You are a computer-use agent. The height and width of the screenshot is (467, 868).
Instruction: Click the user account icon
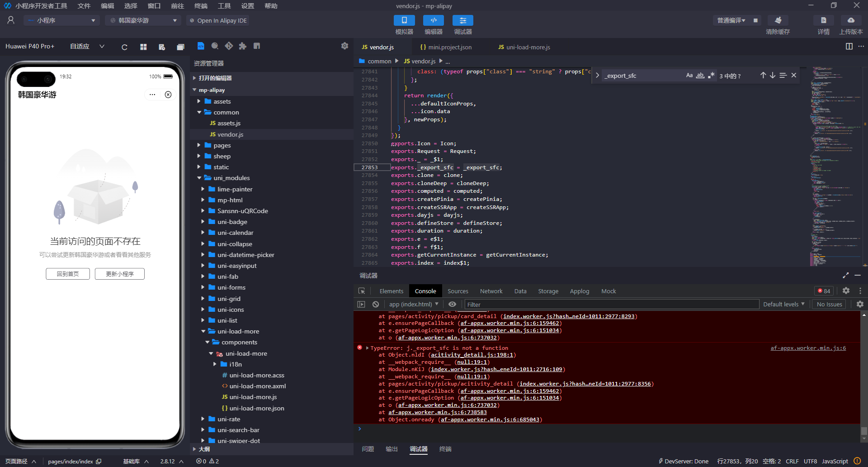11,20
